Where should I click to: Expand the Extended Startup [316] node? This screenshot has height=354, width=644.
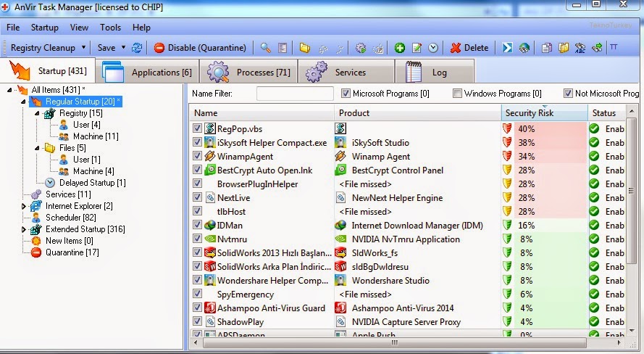pos(23,229)
